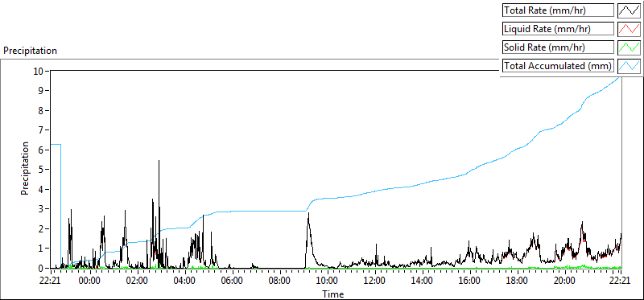Click the Total Accumulated blue line icon
Screen dimensions: 644x300
pos(629,65)
